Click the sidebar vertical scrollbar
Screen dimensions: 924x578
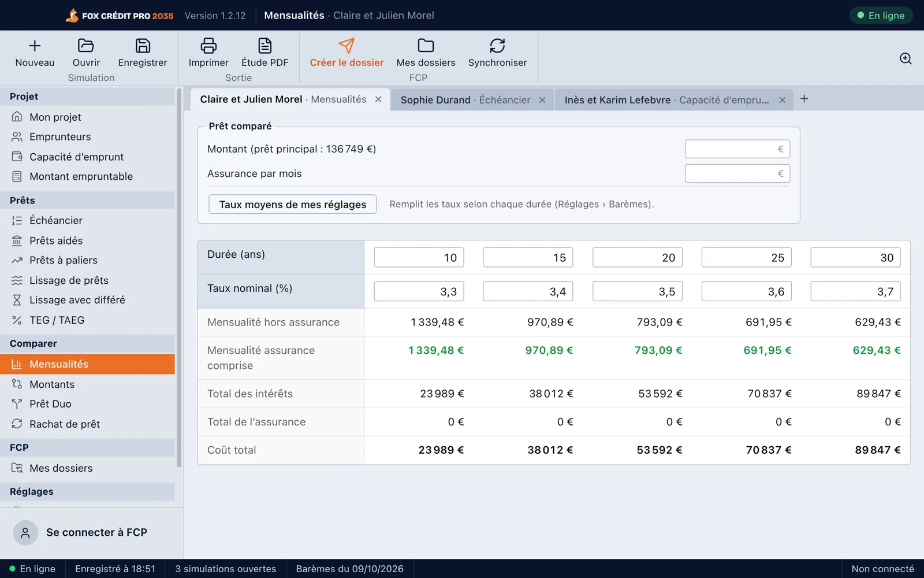[x=179, y=277]
